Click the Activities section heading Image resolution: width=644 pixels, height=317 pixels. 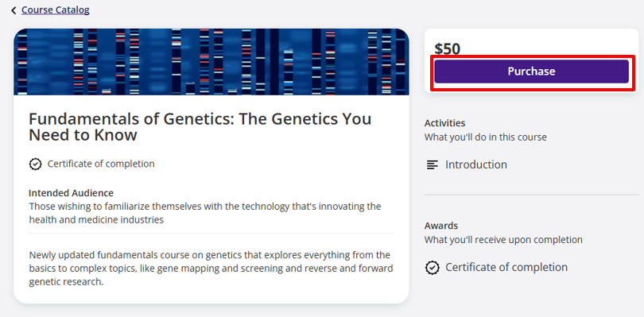(x=444, y=123)
